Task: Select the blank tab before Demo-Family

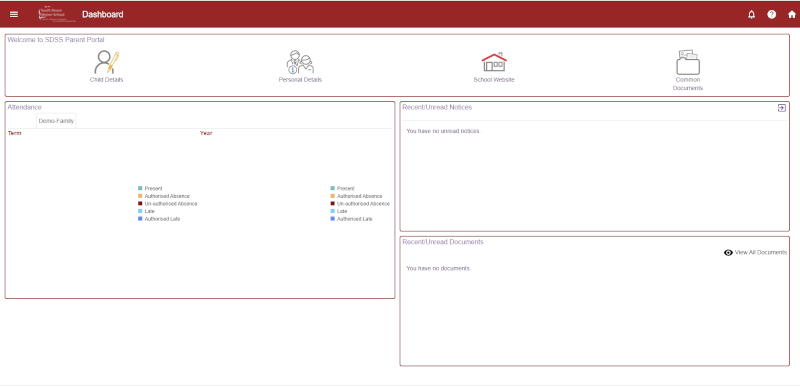Action: 21,121
